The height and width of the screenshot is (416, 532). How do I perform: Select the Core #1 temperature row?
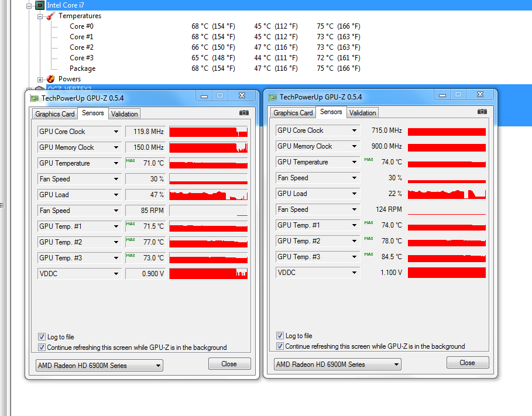point(215,37)
